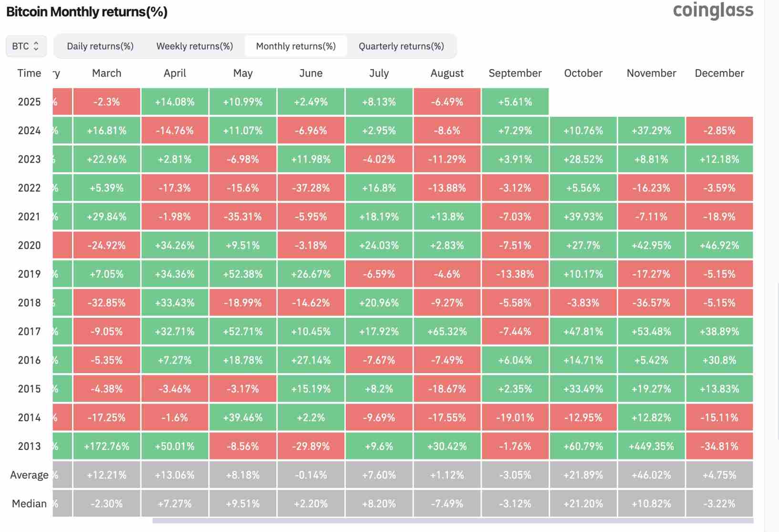Open the BTC coin selector dropdown
The width and height of the screenshot is (779, 532).
(x=26, y=46)
